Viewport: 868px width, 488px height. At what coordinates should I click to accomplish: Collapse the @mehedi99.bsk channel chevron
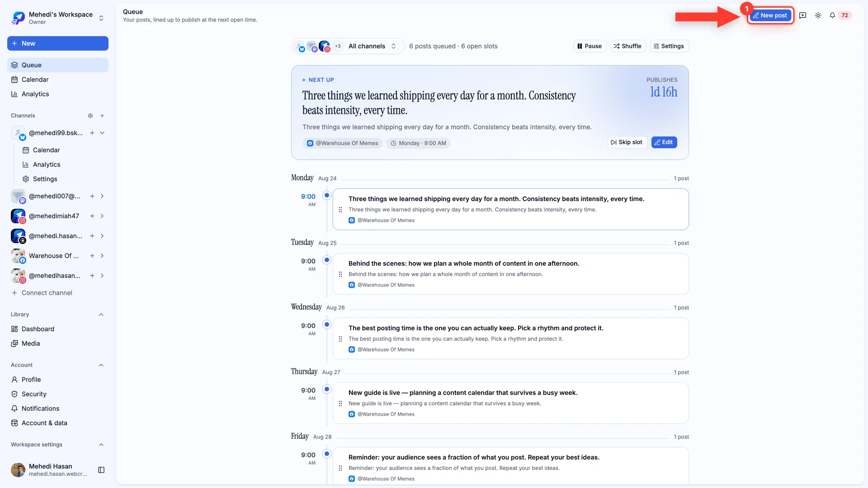[102, 133]
